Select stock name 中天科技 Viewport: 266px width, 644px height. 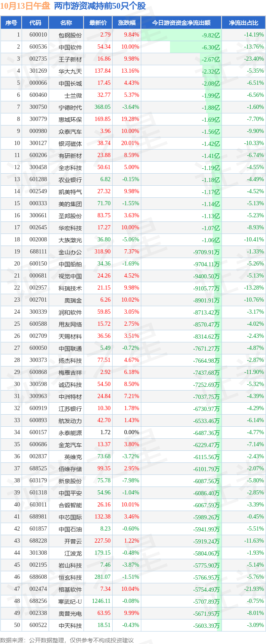tap(70, 625)
